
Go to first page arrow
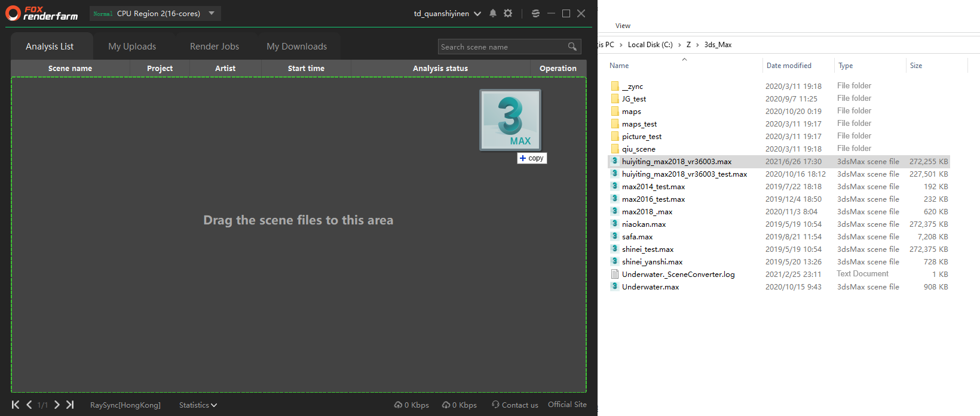click(x=16, y=405)
